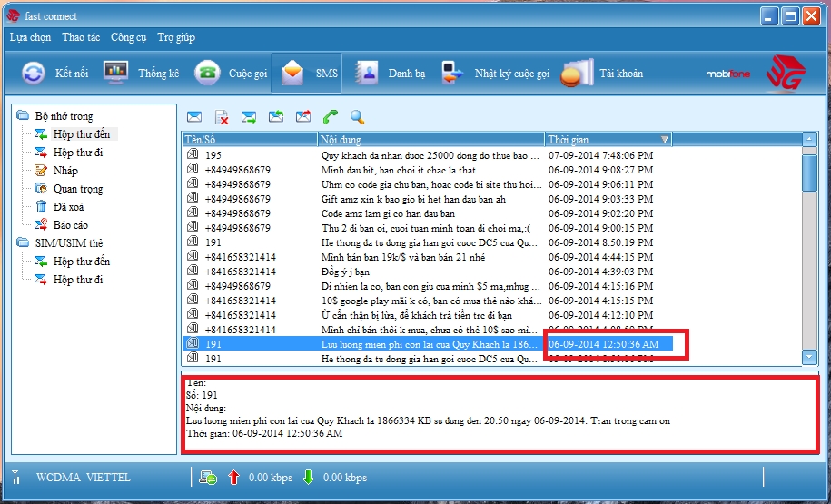Open the Kết nối connection panel

[x=55, y=74]
